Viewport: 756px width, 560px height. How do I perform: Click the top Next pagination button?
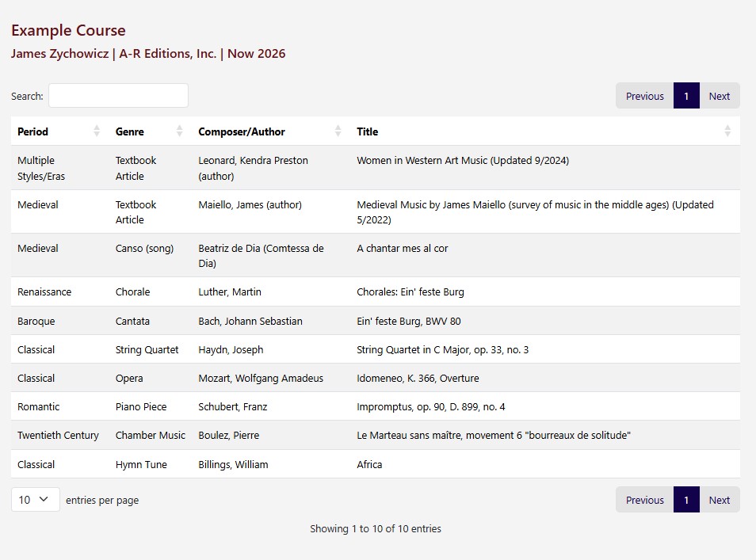tap(719, 96)
